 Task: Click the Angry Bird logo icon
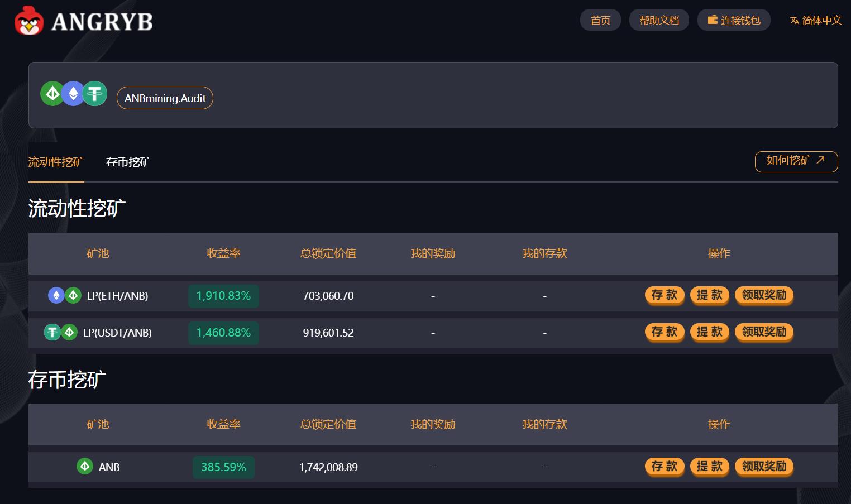point(29,21)
